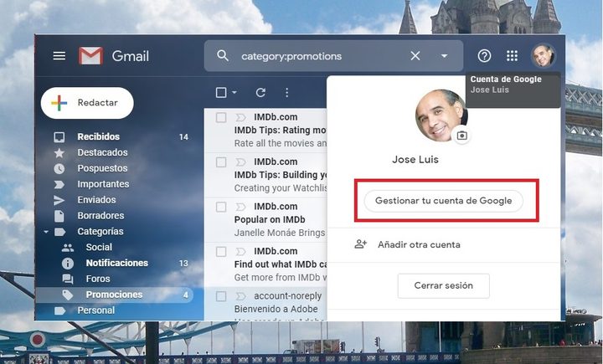Toggle importance marker on IMDb Tips Rating email
The width and height of the screenshot is (603, 364).
(240, 117)
